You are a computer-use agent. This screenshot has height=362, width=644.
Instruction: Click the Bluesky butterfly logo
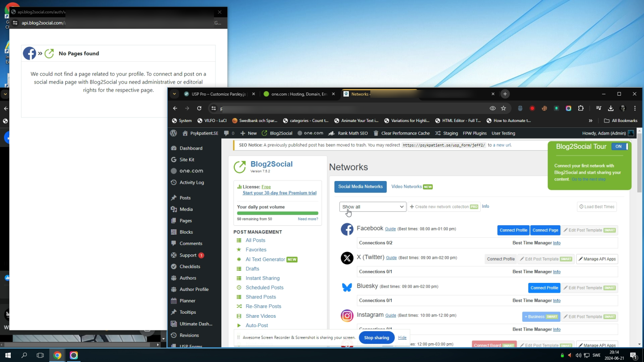coord(347,287)
